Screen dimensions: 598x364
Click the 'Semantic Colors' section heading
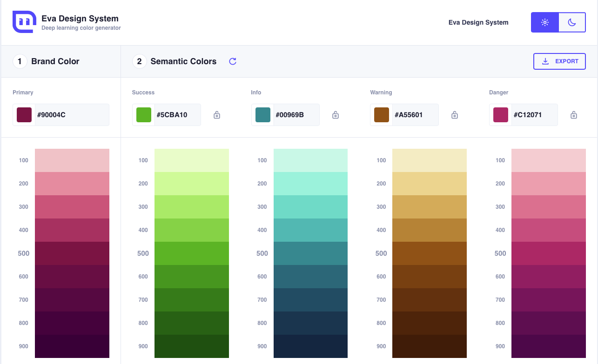point(183,61)
